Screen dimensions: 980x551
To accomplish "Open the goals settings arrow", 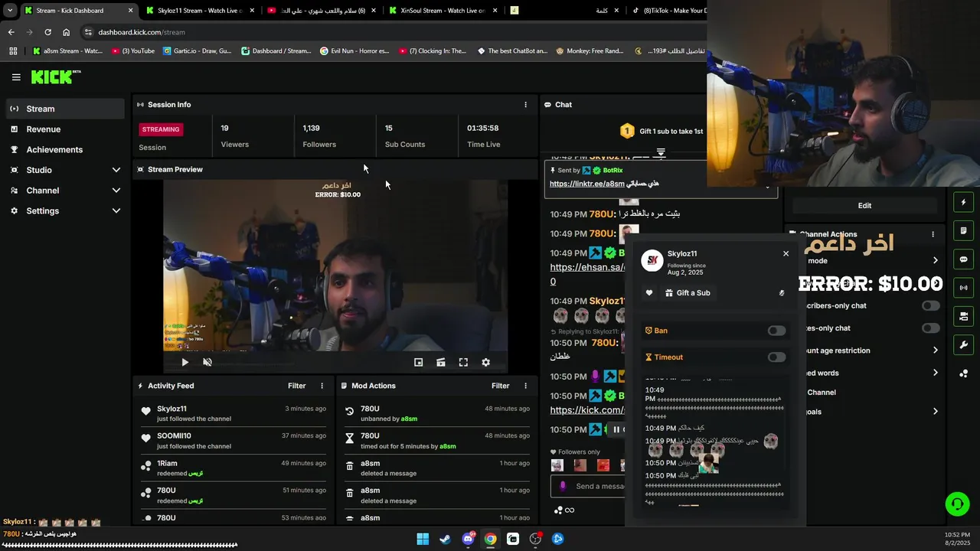I will click(935, 412).
